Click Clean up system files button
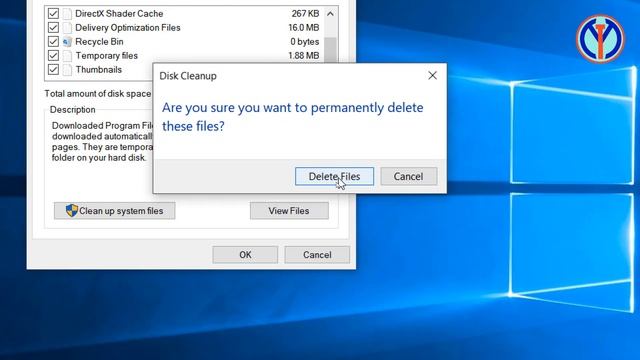Image resolution: width=640 pixels, height=360 pixels. [x=115, y=211]
